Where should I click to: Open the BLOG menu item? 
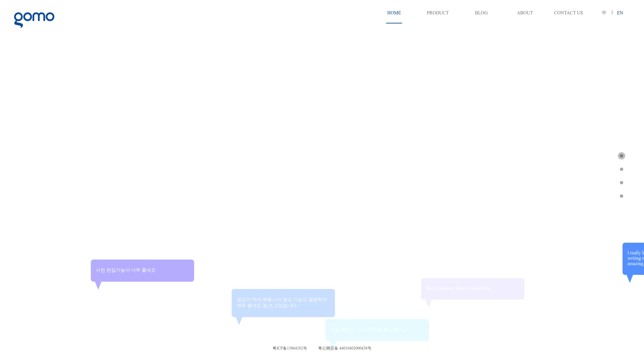pyautogui.click(x=481, y=13)
